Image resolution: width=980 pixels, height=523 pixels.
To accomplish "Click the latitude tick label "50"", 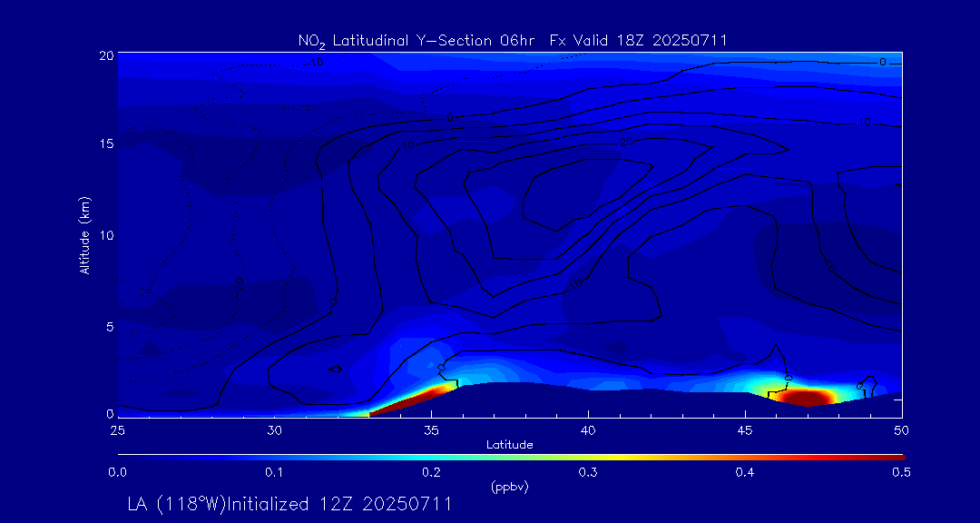I will click(x=902, y=430).
